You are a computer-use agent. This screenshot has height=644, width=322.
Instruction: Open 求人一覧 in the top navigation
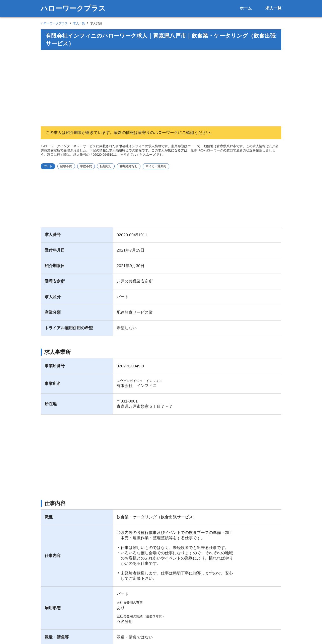coord(273,8)
